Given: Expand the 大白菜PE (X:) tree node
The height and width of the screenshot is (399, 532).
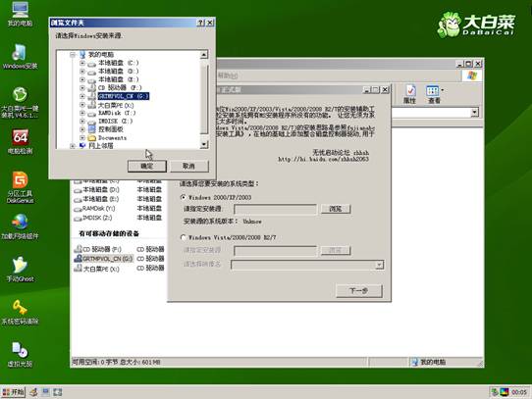Looking at the screenshot, I should [x=82, y=105].
